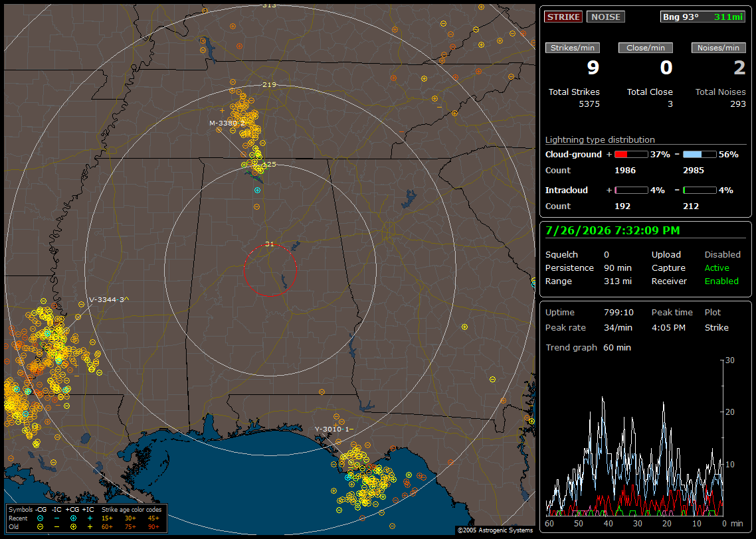Select the Noises/min counter label
Screen dimensions: 756x539
coord(718,48)
